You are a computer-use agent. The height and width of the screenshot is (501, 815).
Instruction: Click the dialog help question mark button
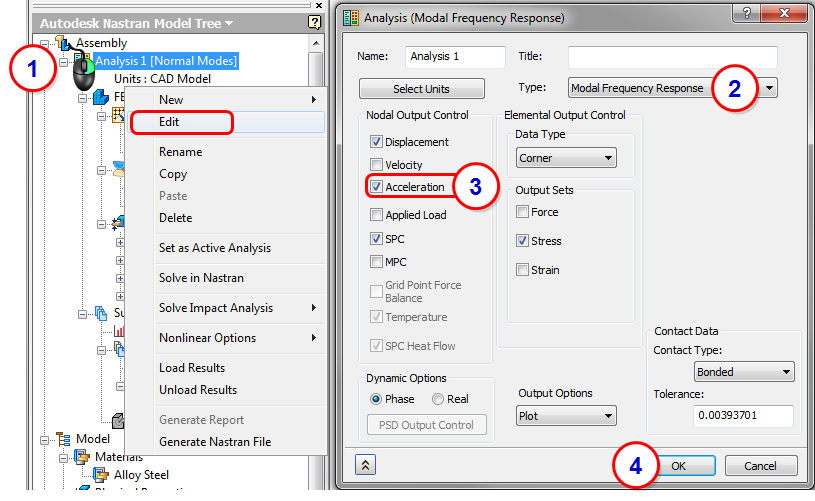pyautogui.click(x=746, y=13)
